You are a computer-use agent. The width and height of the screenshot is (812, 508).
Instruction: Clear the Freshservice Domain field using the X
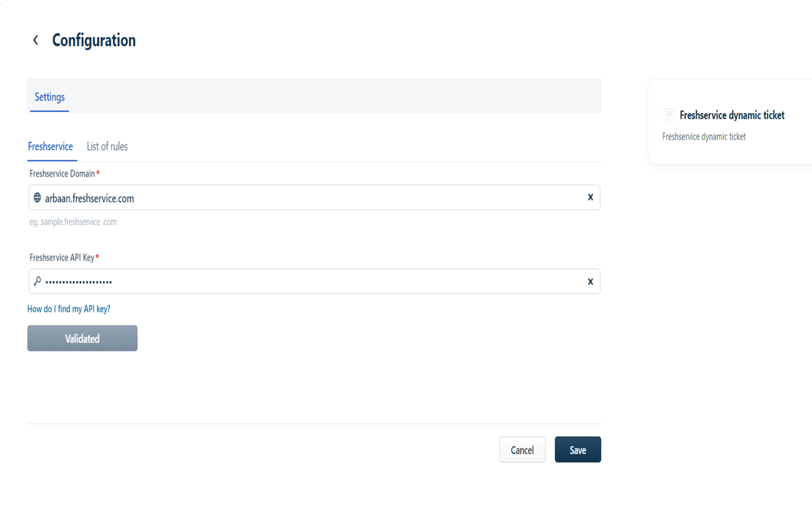[590, 197]
